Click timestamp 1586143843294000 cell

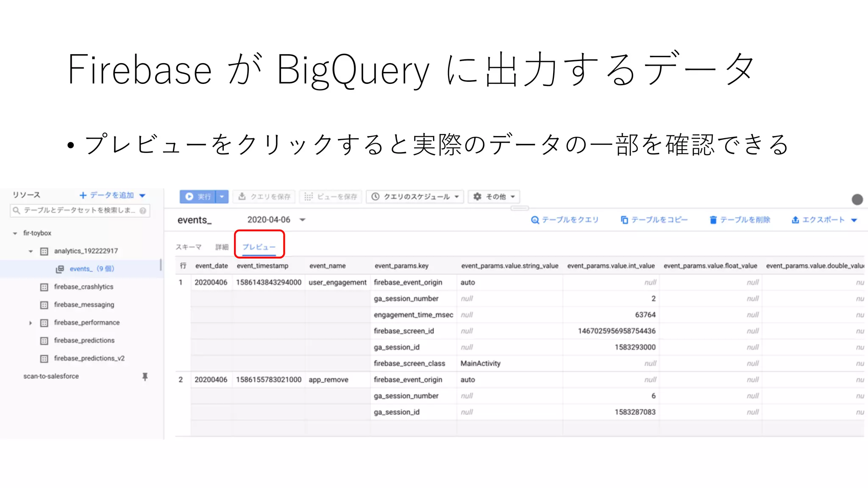(269, 283)
